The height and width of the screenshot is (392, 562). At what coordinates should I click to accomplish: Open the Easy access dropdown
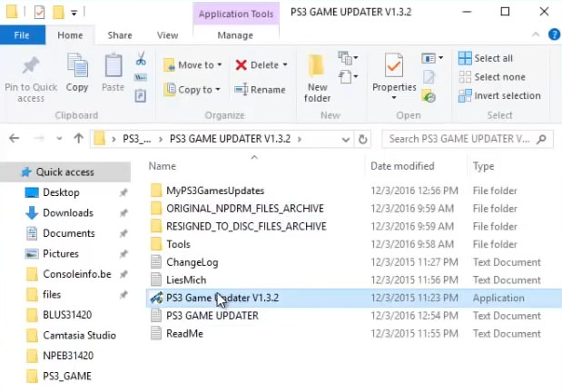click(x=348, y=77)
